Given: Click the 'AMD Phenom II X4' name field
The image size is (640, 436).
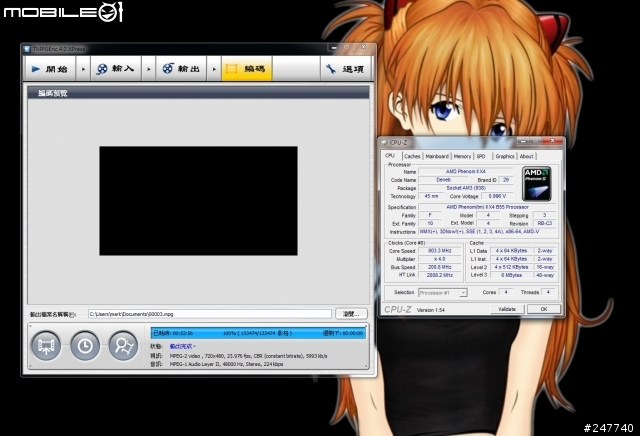Looking at the screenshot, I should coord(466,171).
